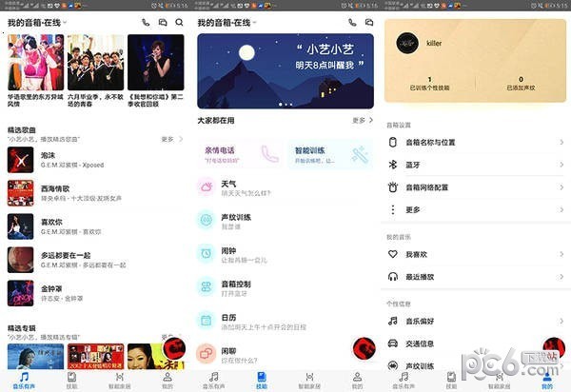Select the 音乐有声 tab on the skills screen
This screenshot has width=571, height=392.
pos(214,381)
